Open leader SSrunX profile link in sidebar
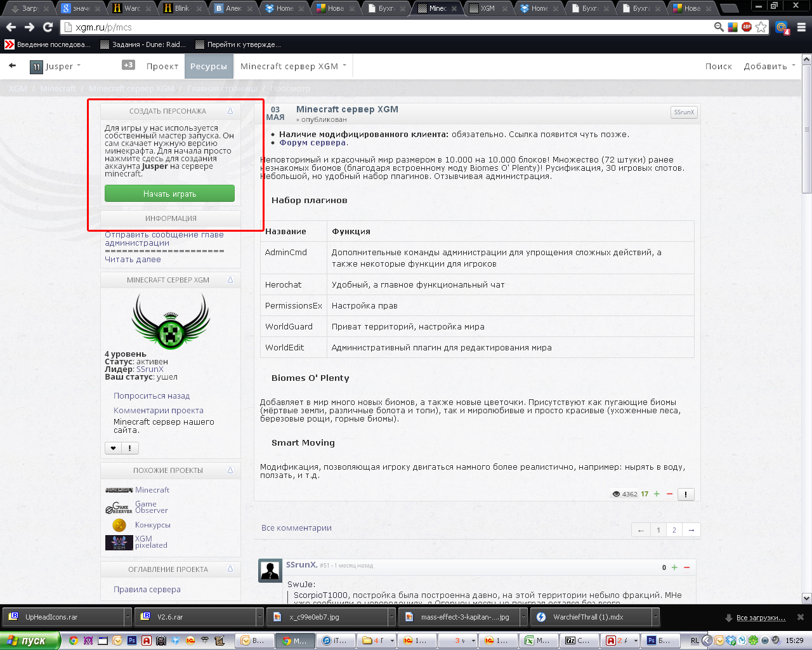The image size is (812, 650). click(x=150, y=369)
